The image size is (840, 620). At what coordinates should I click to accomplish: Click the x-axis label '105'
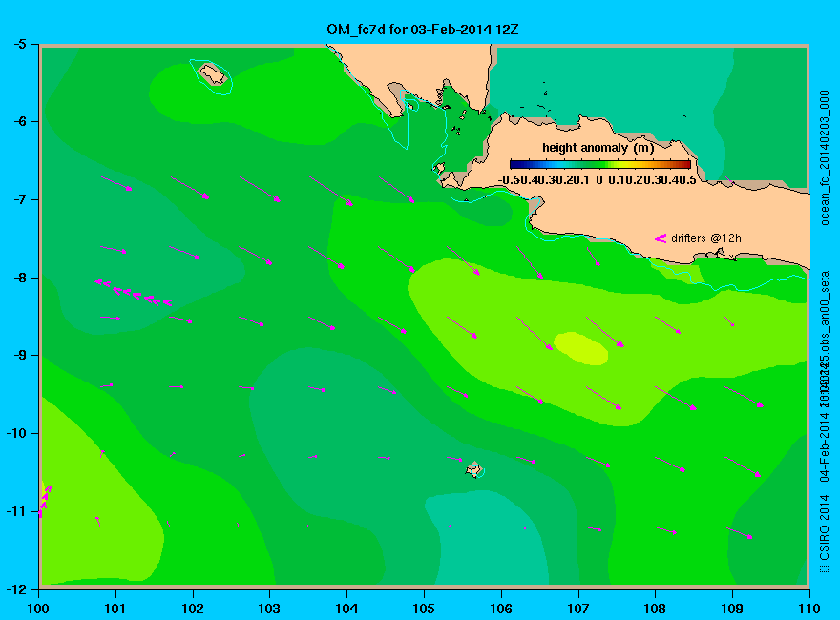[424, 609]
